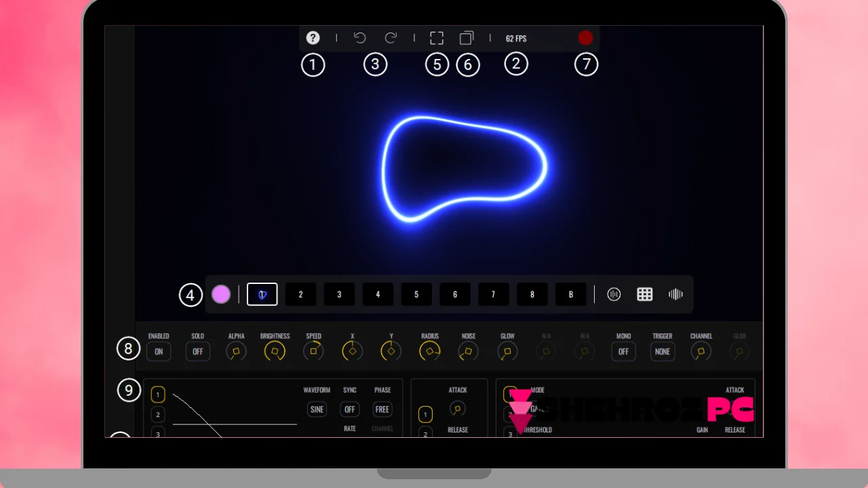868x488 pixels.
Task: Click the dimmed GLIDE knob
Action: pos(740,351)
